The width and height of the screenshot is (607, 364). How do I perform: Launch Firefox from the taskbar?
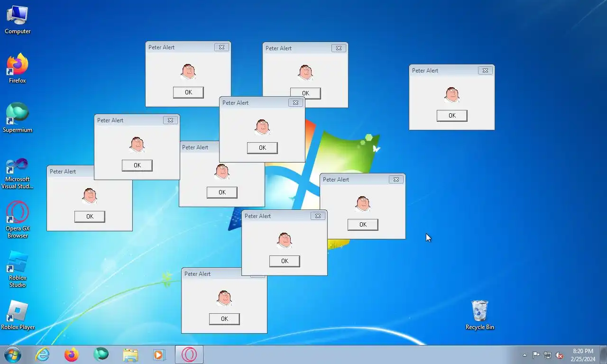[x=72, y=355]
